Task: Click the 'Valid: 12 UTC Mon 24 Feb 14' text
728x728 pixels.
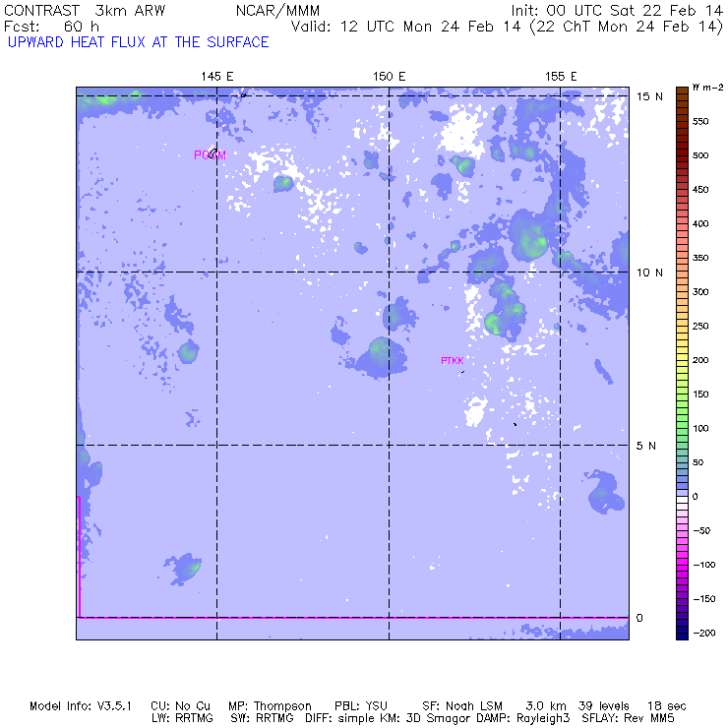Action: coord(405,27)
